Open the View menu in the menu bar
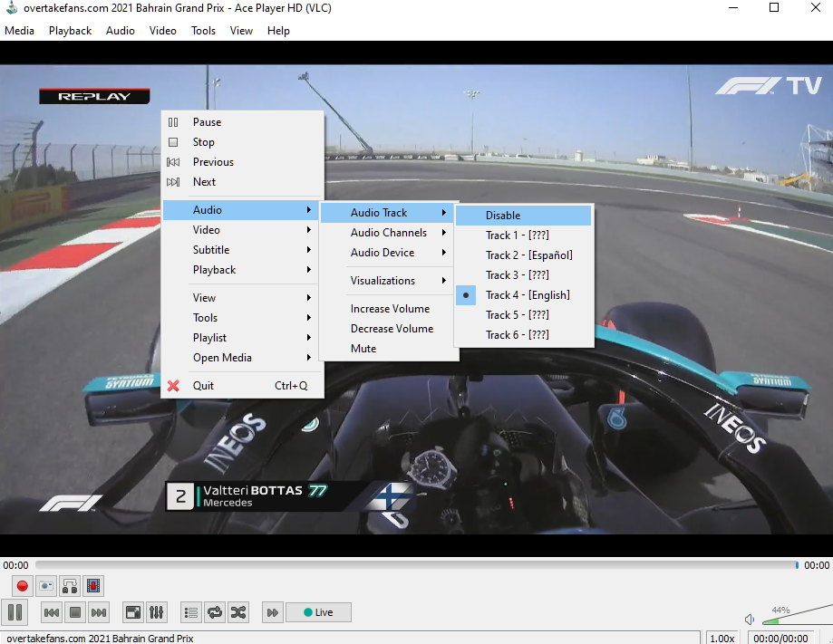833x644 pixels. pos(241,31)
